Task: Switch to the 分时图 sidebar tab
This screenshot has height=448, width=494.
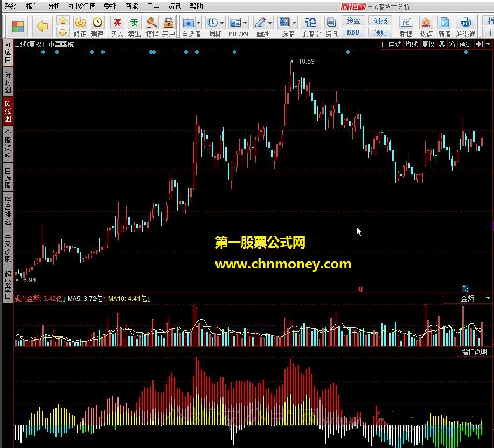Action: (x=8, y=82)
